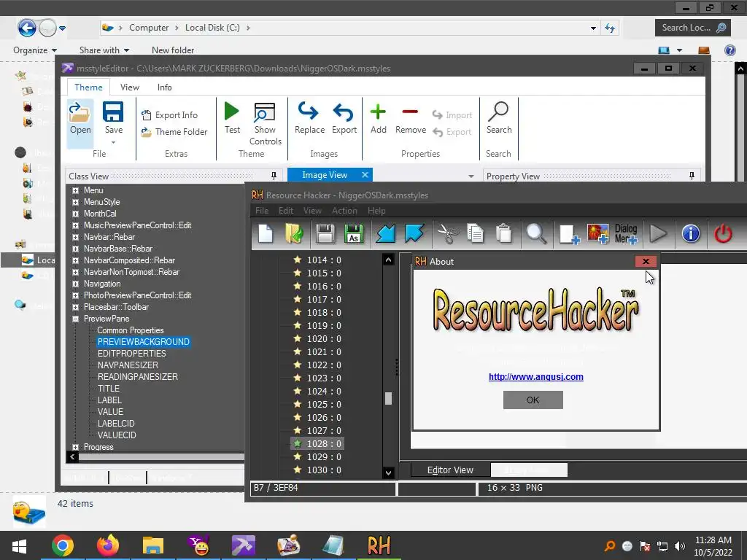The image size is (747, 560).
Task: Select PREVIEWBACKGROUND in Class View
Action: click(x=144, y=342)
